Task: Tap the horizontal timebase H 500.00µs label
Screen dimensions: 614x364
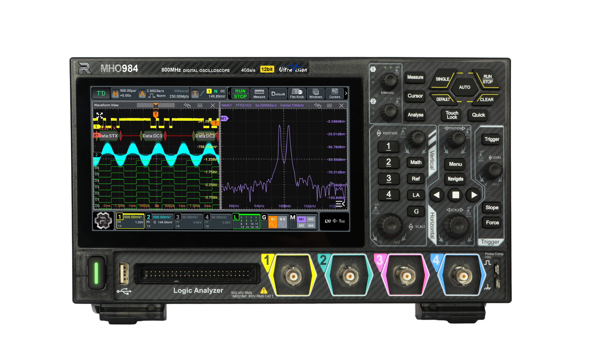Action: pos(124,93)
